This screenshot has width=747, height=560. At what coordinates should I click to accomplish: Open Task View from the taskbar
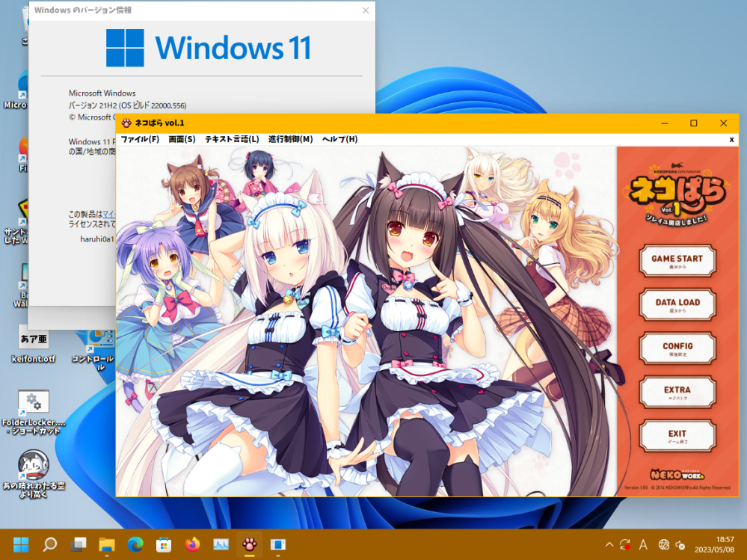[78, 544]
